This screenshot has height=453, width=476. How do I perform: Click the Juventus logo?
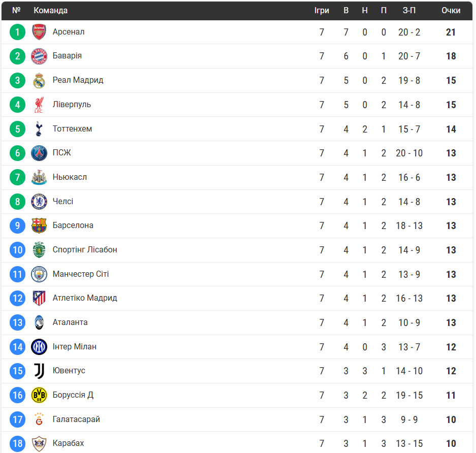coord(39,371)
